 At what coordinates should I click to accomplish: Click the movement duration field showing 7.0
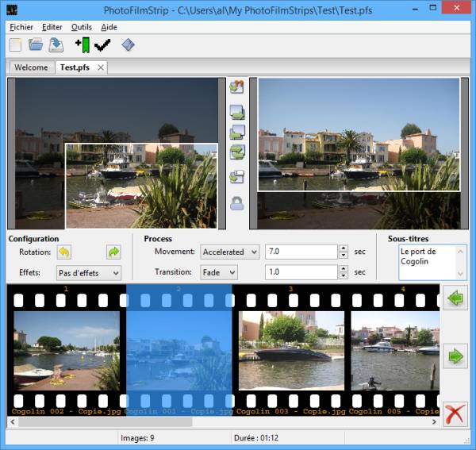point(301,252)
